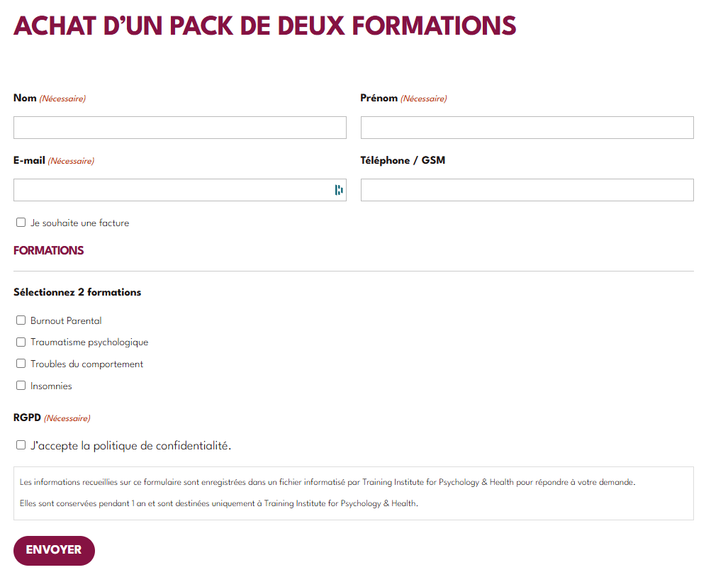
Task: Select the Troubles du comportement checkbox
Action: 21,364
